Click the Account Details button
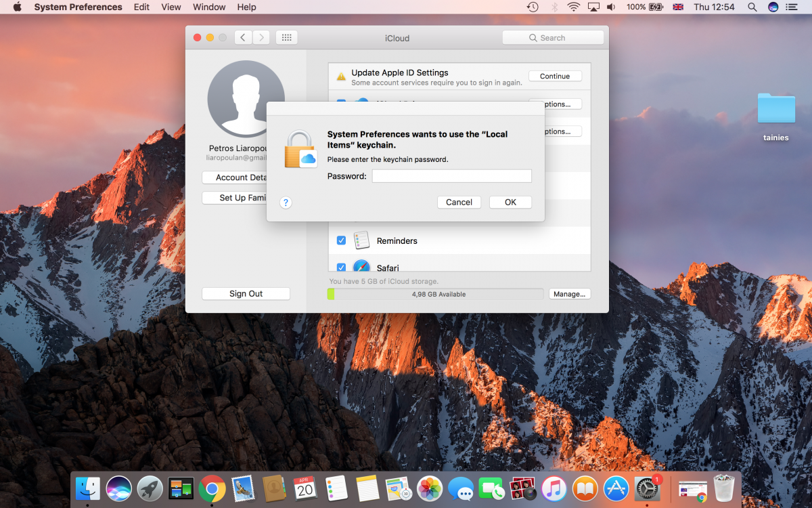 coord(234,177)
